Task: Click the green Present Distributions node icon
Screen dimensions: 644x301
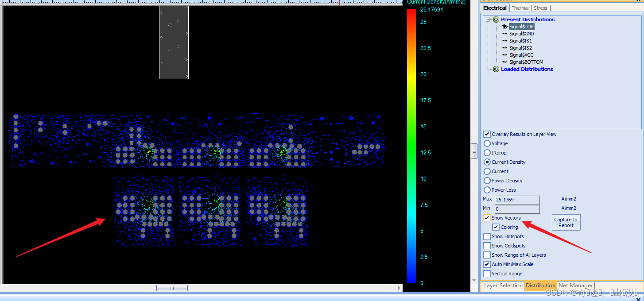Action: 496,19
